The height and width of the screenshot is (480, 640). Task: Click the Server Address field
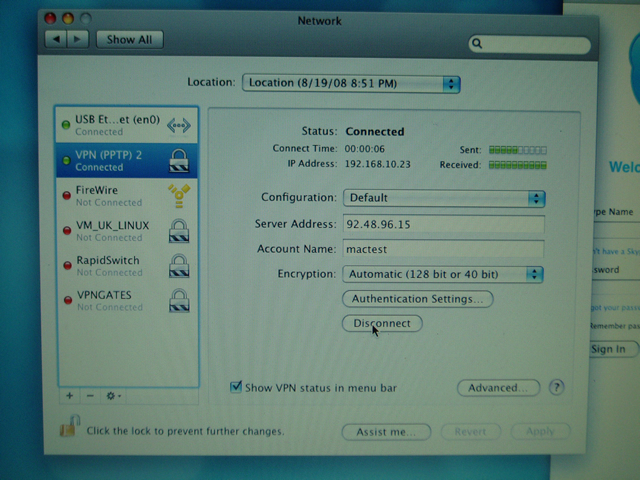pyautogui.click(x=444, y=224)
